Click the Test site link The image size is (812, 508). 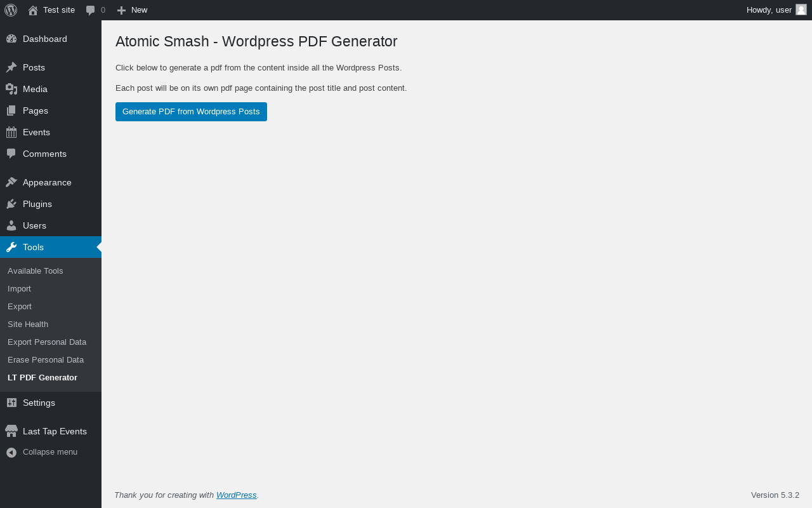coord(59,10)
